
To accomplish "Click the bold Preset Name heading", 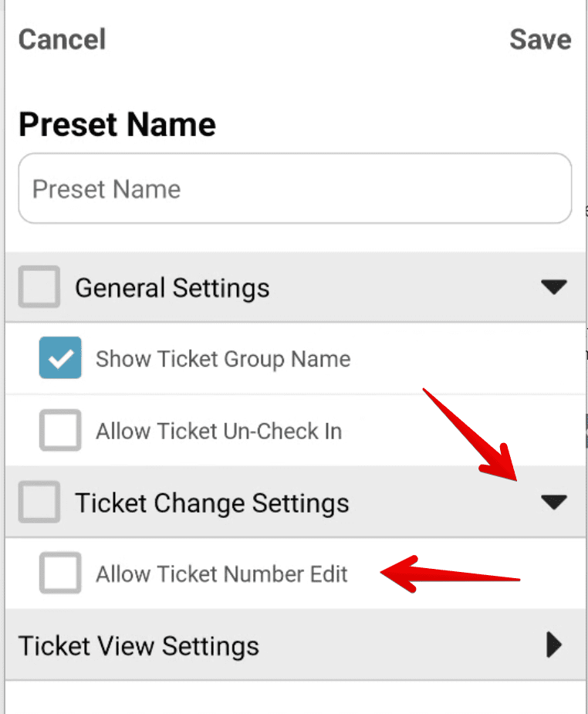I will (x=117, y=124).
